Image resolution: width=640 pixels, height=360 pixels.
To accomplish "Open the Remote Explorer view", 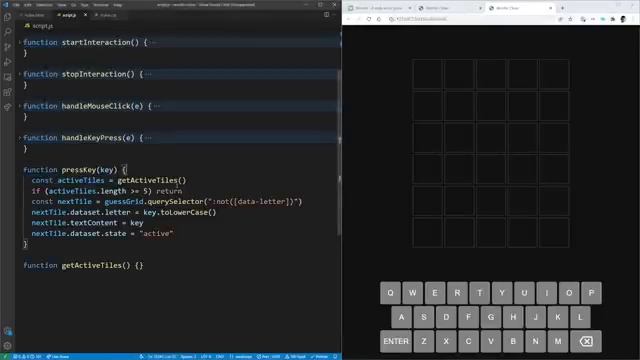I will 7,77.
